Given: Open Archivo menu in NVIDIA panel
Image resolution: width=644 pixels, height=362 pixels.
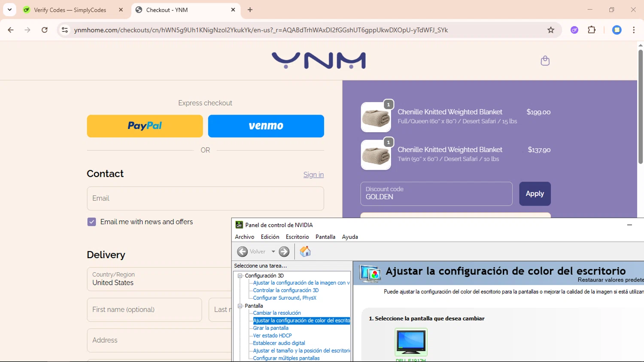Looking at the screenshot, I should coord(244,237).
